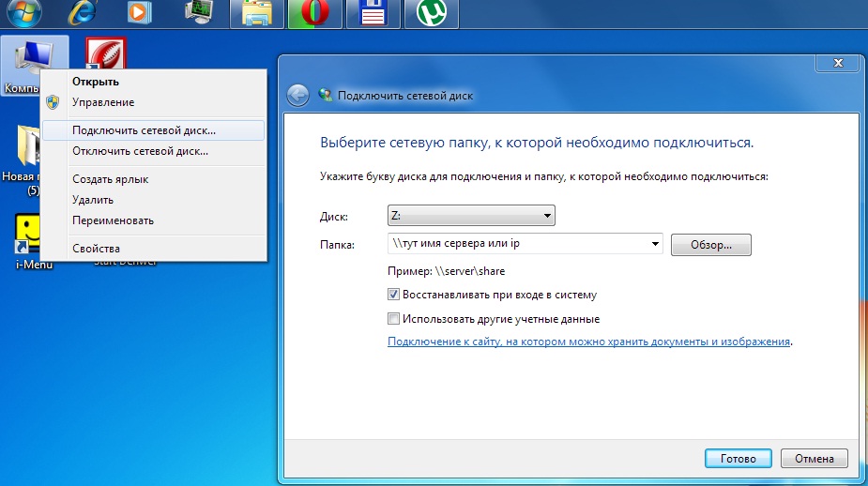Screen dimensions: 868x486
Task: Open Internet Explorer from the taskbar
Action: click(x=83, y=13)
